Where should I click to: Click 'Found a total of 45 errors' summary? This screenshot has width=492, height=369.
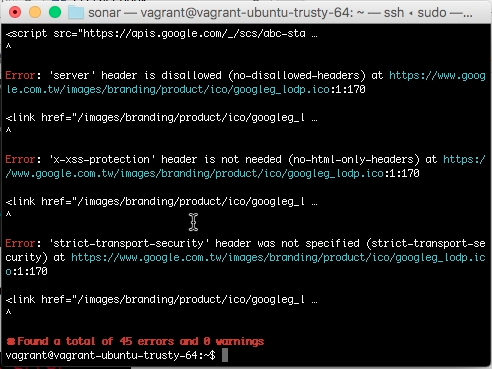click(x=141, y=341)
